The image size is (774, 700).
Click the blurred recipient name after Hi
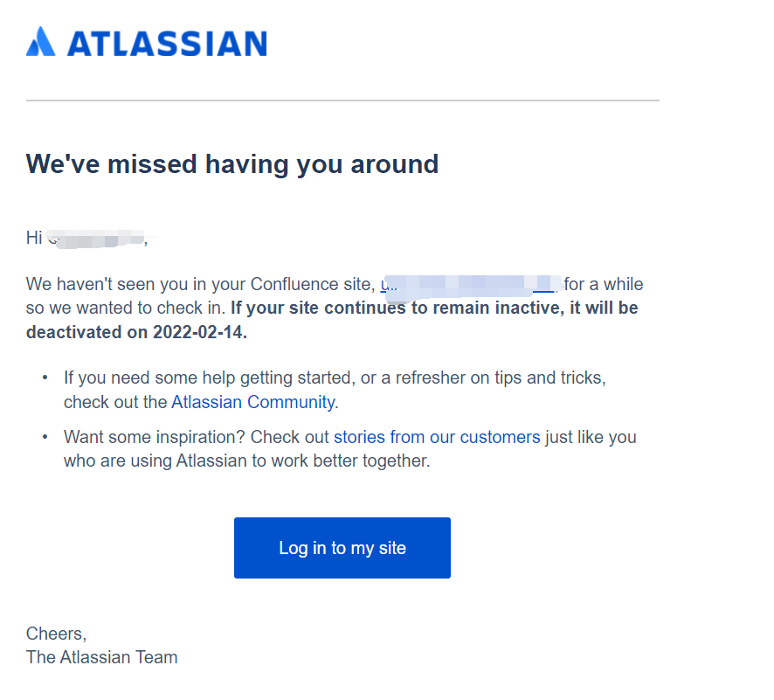pos(96,239)
